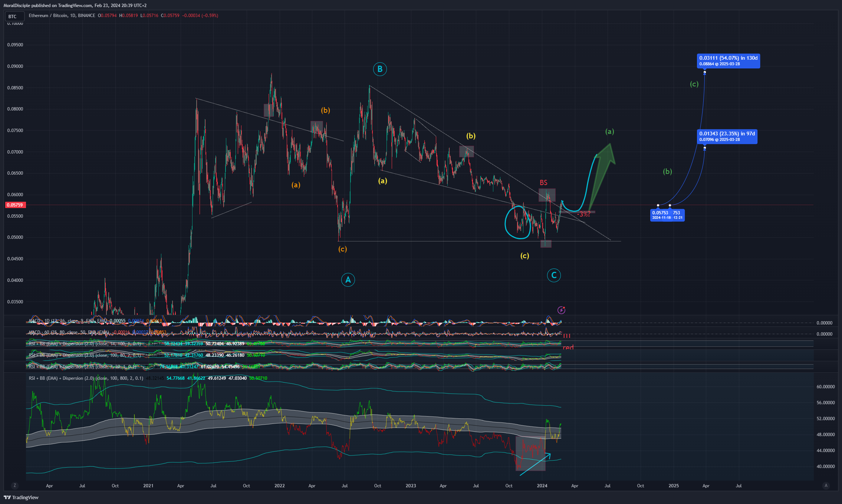Click the 2021 time axis label
The width and height of the screenshot is (842, 504).
point(148,485)
